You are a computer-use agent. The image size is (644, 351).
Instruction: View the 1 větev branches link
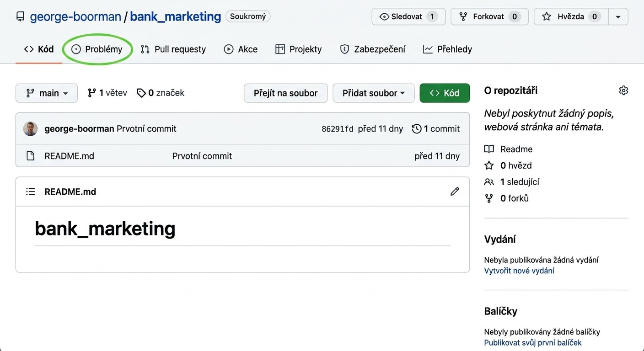[x=107, y=93]
